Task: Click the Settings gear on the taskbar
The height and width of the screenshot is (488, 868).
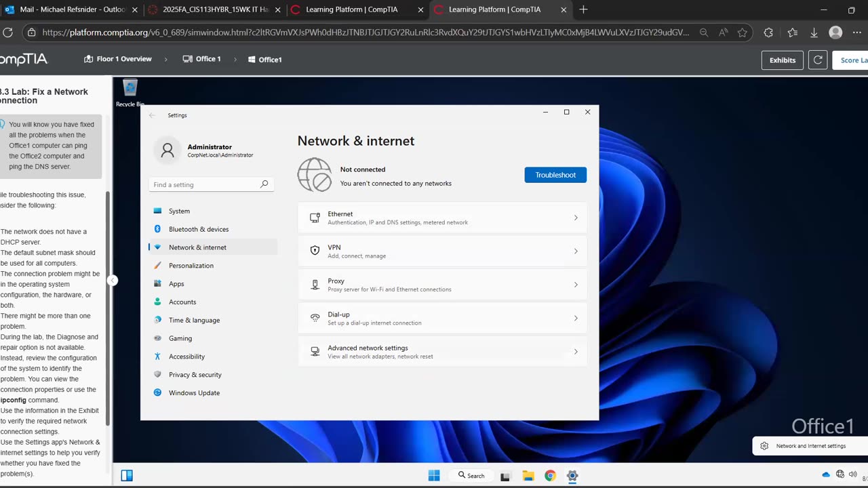Action: click(x=572, y=476)
